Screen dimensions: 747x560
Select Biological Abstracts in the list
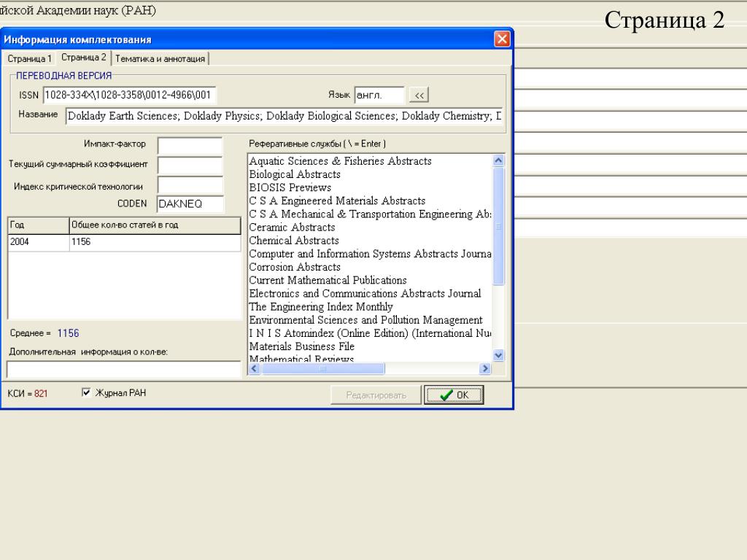tap(295, 174)
